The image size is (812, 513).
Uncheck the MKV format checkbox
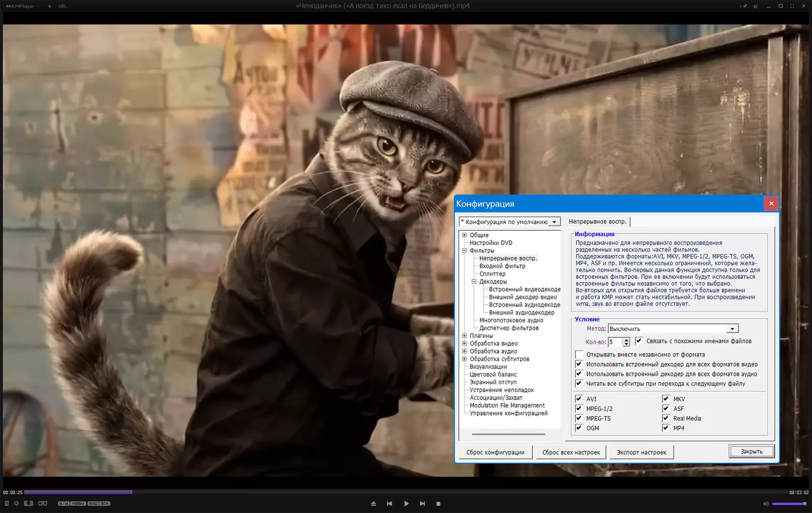point(666,399)
